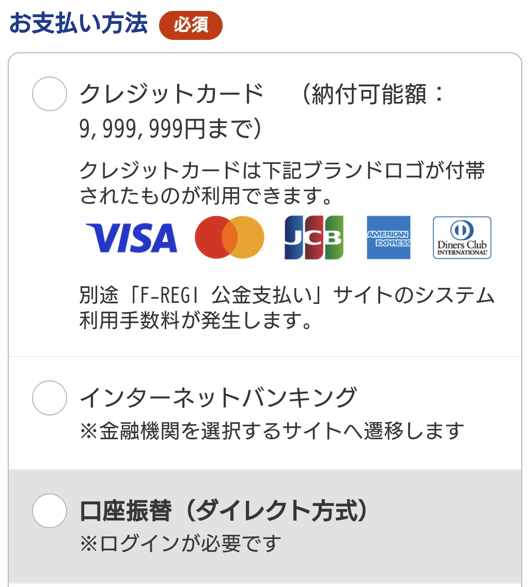Click the brand logo description paragraph
The width and height of the screenshot is (529, 587).
pyautogui.click(x=282, y=183)
